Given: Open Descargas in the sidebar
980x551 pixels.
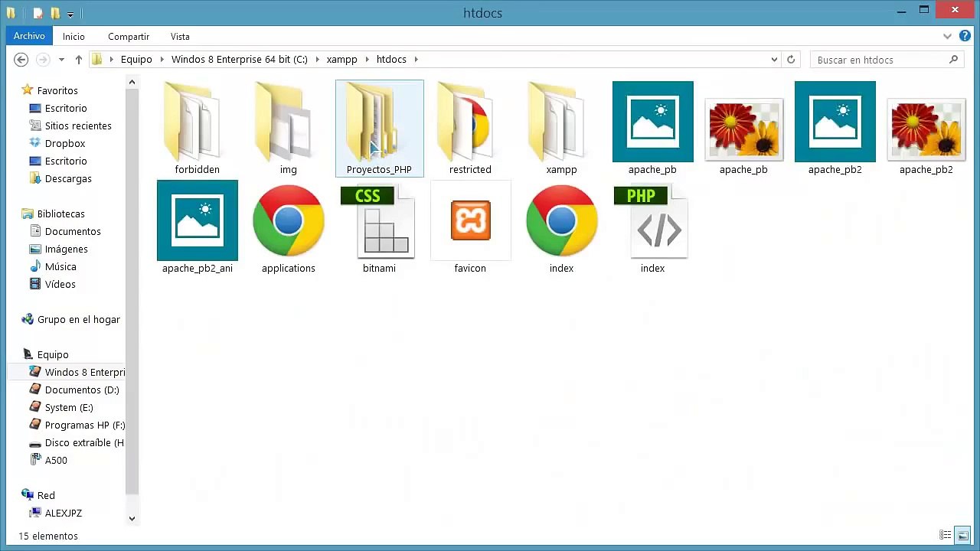Looking at the screenshot, I should 68,178.
